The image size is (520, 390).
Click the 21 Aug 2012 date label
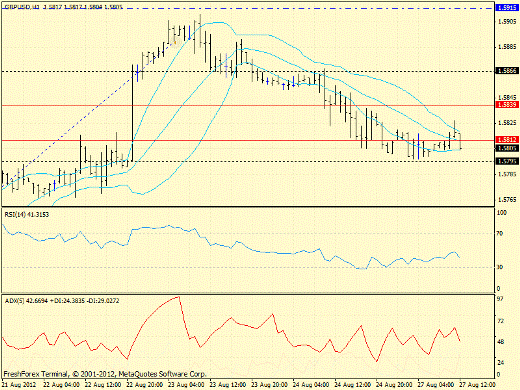(x=20, y=385)
